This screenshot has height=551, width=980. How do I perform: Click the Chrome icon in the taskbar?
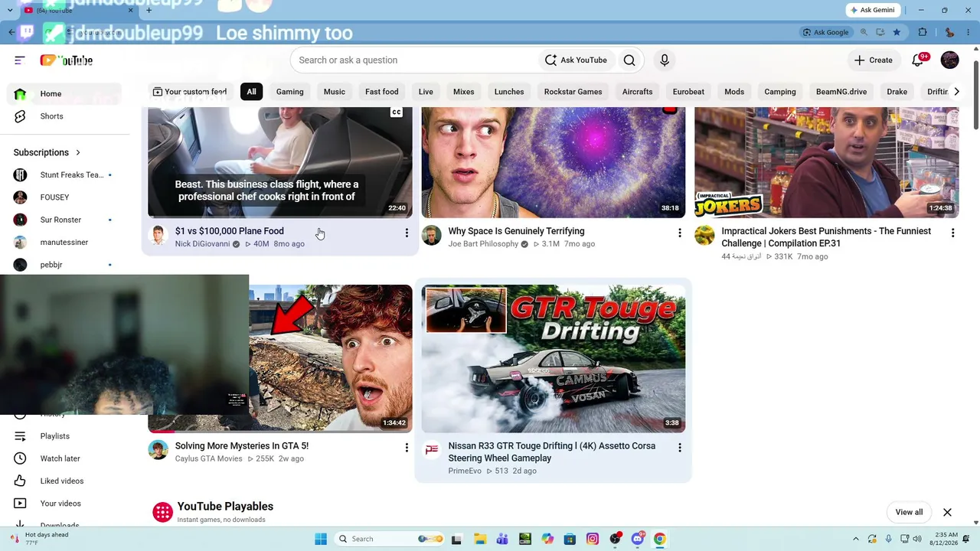[659, 539]
